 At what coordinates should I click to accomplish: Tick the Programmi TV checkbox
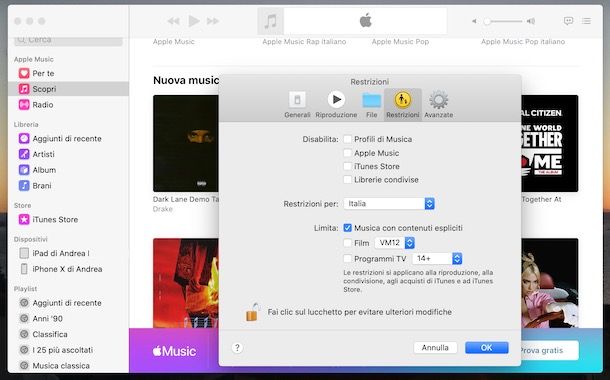(347, 259)
